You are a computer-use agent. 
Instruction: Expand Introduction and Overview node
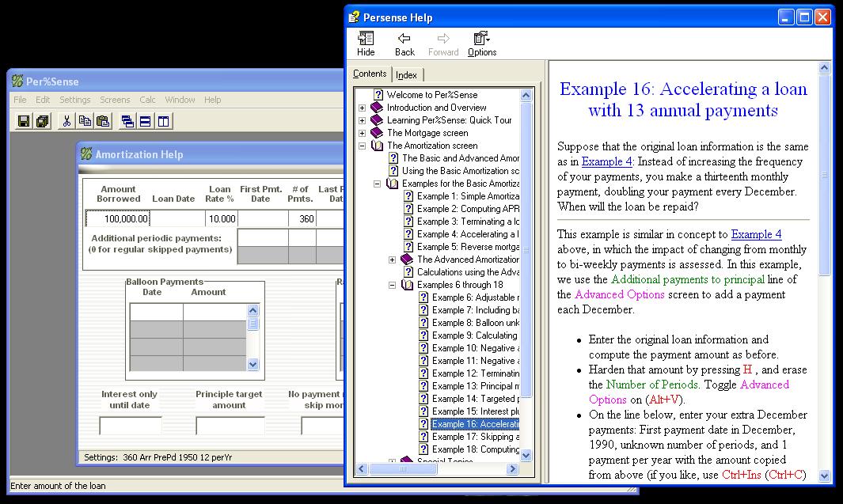(x=363, y=108)
